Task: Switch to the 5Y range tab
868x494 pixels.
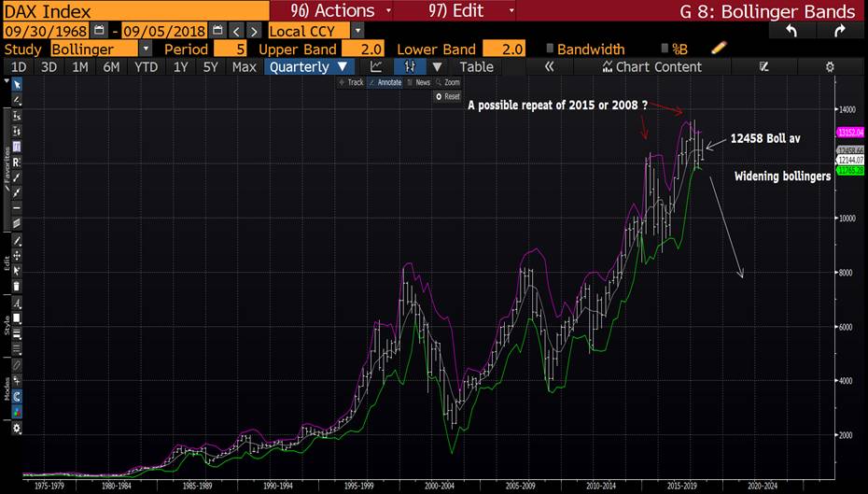Action: (212, 67)
